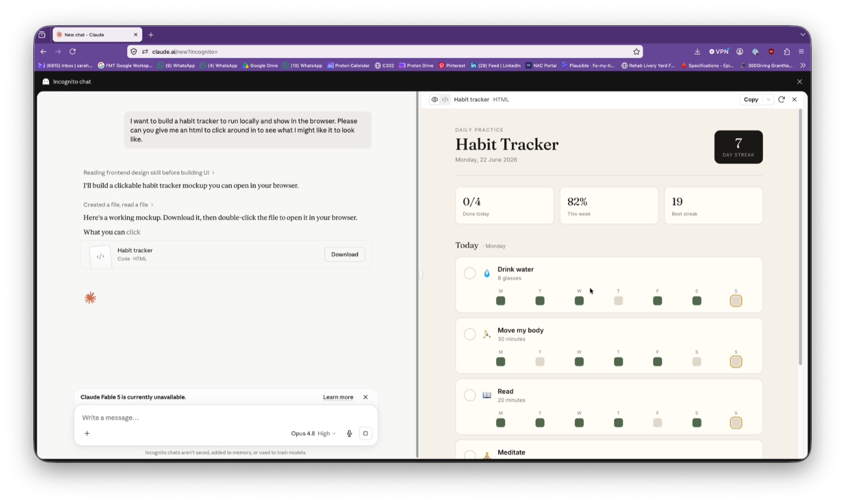Open the Copy options dropdown arrow
Screen dimensions: 845x504
point(768,100)
